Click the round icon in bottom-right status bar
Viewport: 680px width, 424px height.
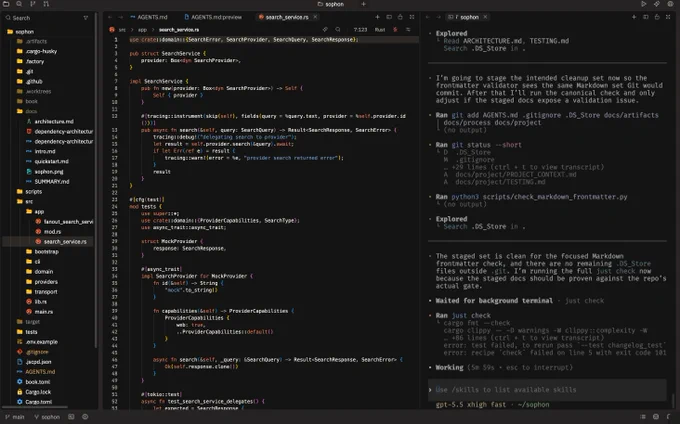pos(656,417)
